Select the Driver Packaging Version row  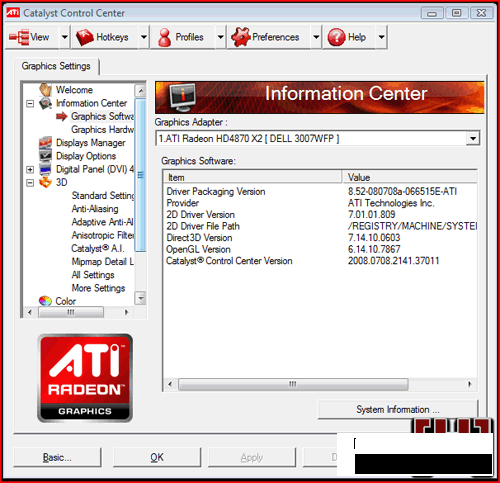click(320, 191)
